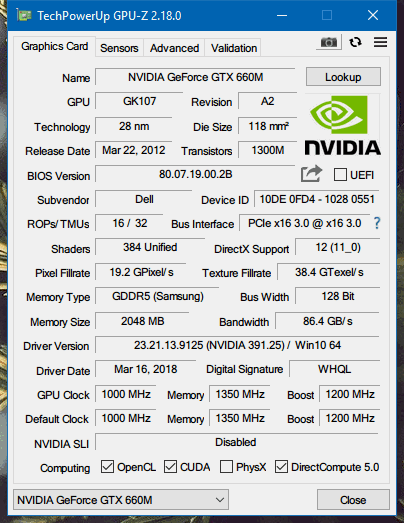Click the Lookup button
This screenshot has height=523, width=404.
[343, 77]
